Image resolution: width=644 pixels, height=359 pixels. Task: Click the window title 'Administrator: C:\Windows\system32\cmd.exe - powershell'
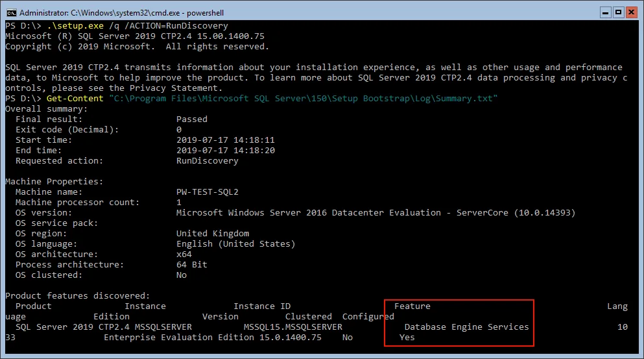(x=121, y=13)
